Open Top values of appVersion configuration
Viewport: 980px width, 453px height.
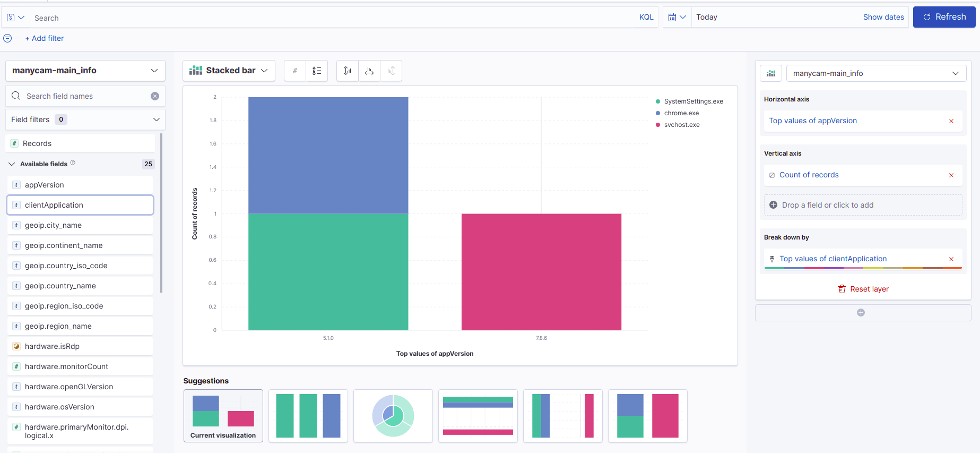pos(813,121)
